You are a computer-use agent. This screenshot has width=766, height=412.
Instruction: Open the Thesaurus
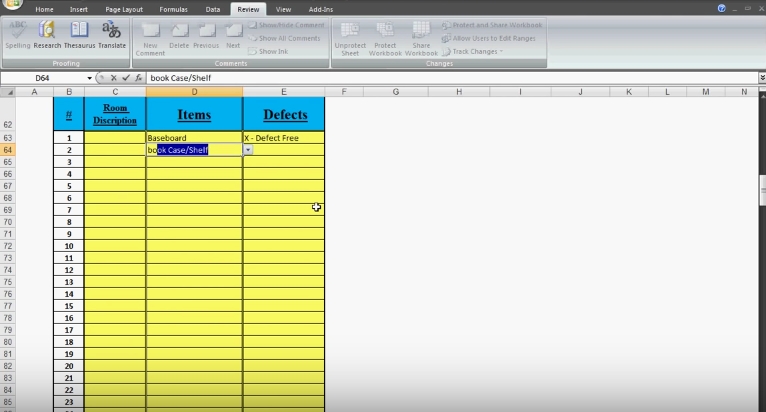click(79, 35)
